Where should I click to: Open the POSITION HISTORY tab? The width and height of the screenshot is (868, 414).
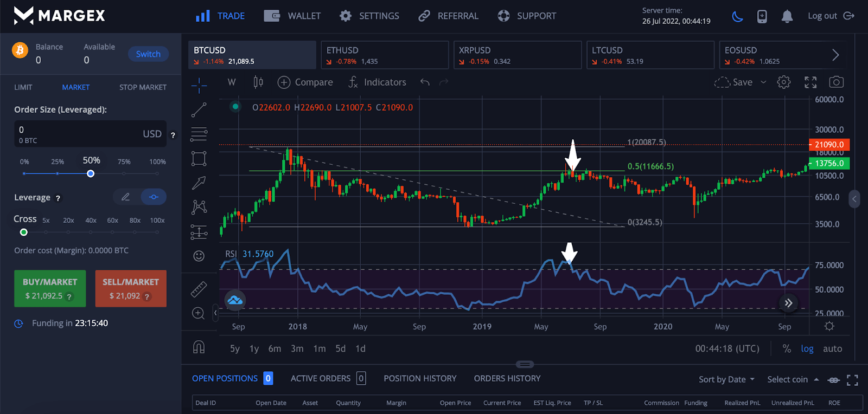tap(420, 378)
